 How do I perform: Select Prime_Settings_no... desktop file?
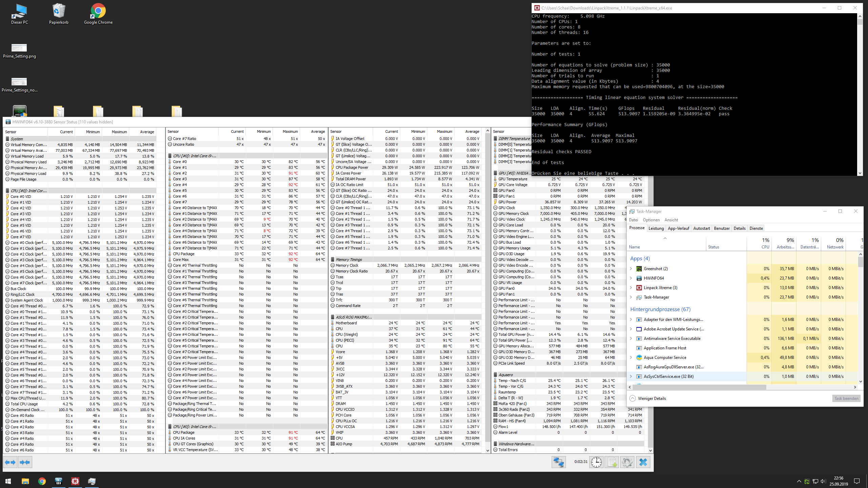(x=19, y=85)
